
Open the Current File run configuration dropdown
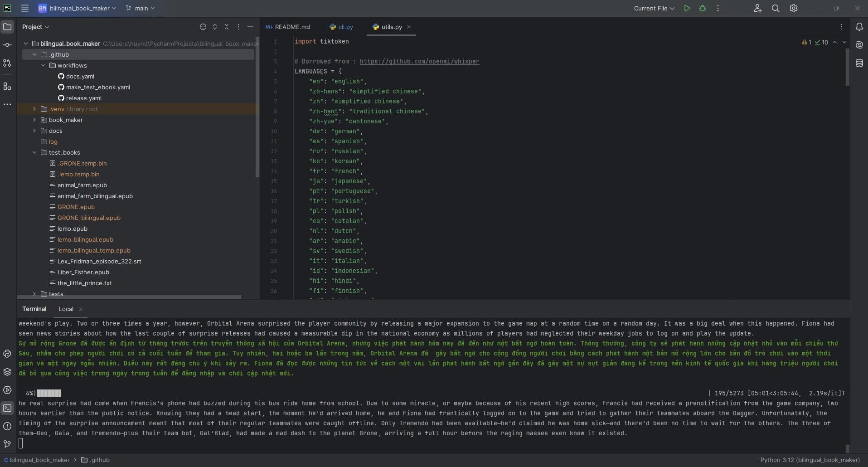[x=654, y=8]
